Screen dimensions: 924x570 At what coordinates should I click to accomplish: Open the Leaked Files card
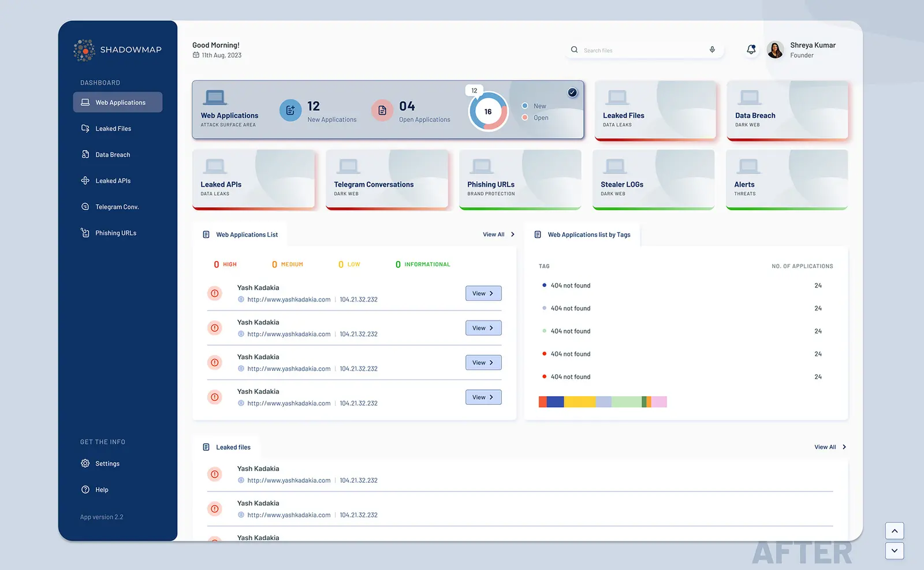coord(655,110)
